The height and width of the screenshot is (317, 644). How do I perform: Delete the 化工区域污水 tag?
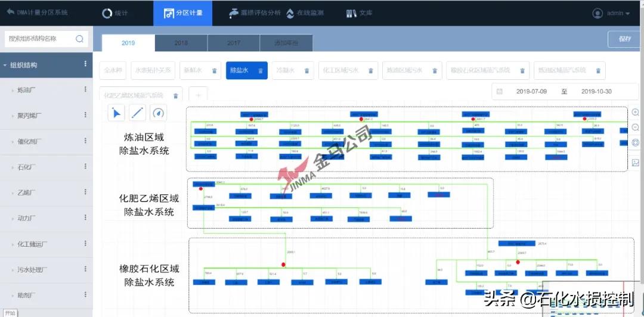[370, 71]
